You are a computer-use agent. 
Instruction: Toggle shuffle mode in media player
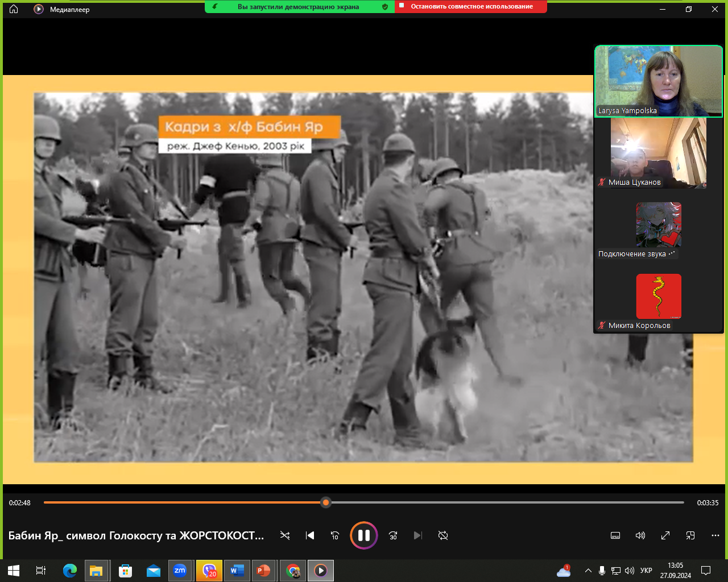[285, 535]
